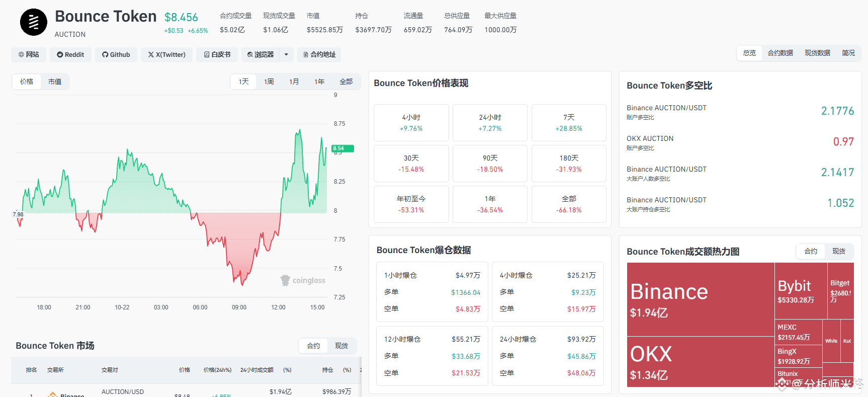Select the 价格 chart mode
The image size is (868, 397).
27,82
